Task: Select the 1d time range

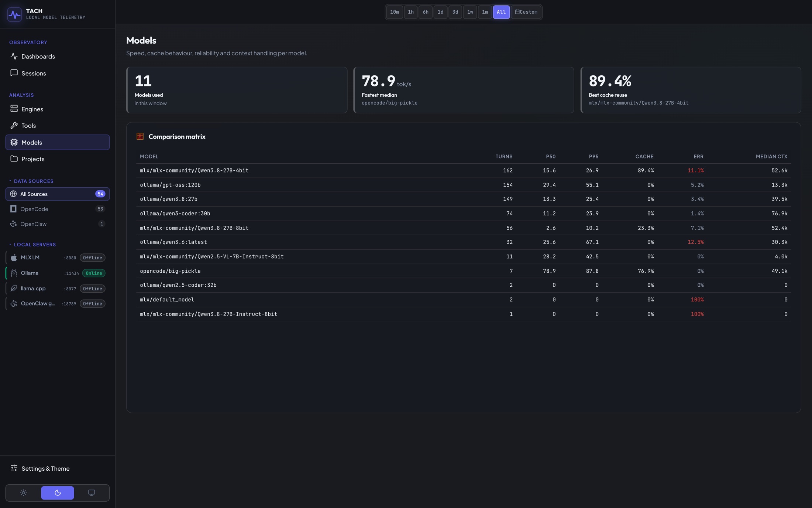Action: (440, 12)
